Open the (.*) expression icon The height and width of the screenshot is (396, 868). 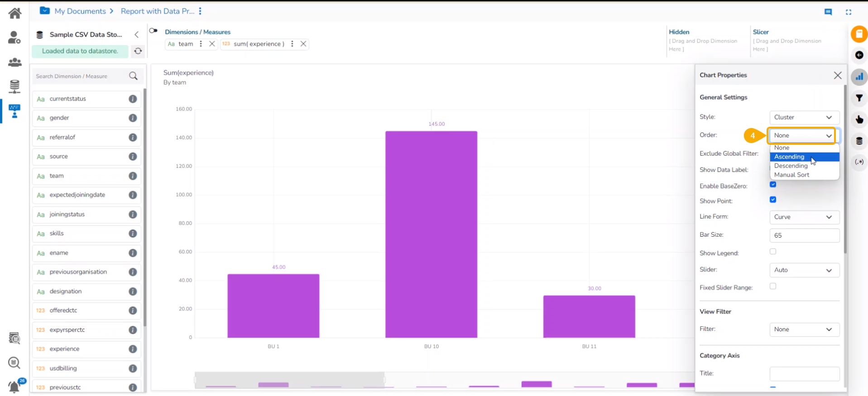[859, 162]
